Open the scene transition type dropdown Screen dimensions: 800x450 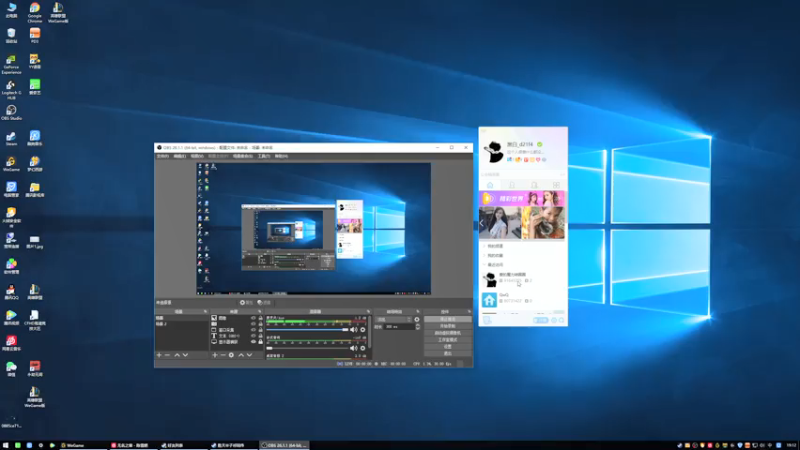[x=393, y=319]
